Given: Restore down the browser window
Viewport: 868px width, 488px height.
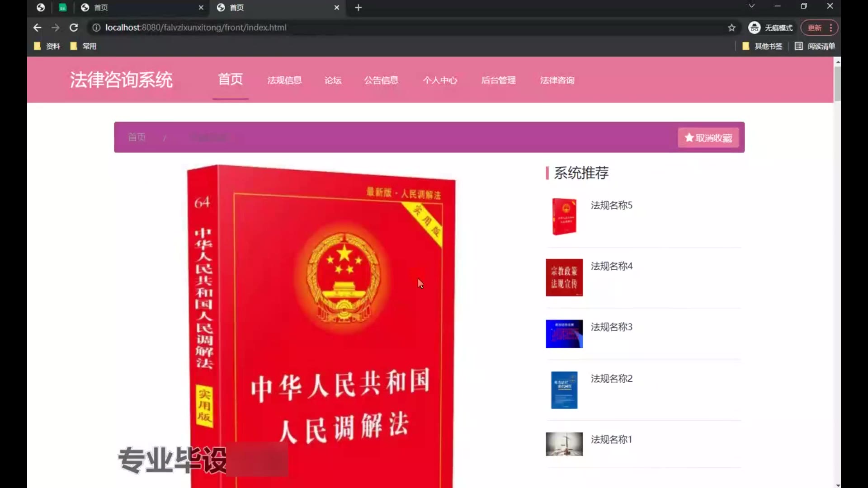Looking at the screenshot, I should (x=804, y=6).
